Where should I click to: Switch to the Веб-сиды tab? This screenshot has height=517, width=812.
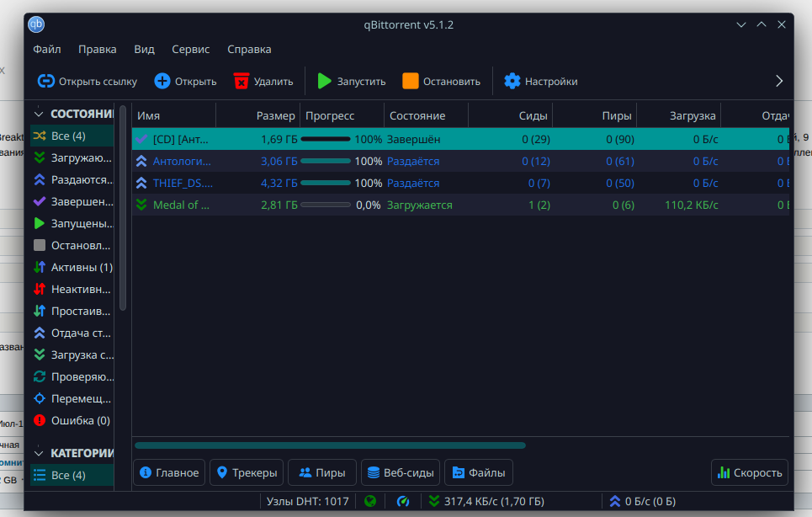(x=401, y=472)
